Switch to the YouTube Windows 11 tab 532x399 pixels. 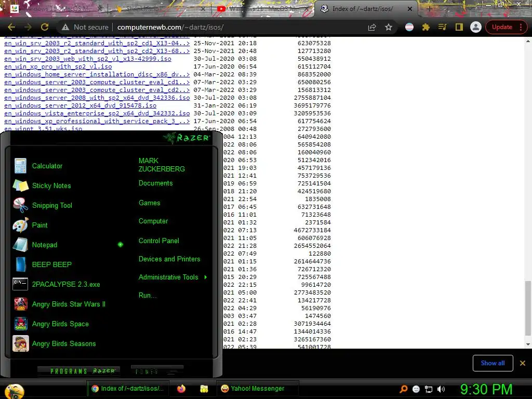262,9
